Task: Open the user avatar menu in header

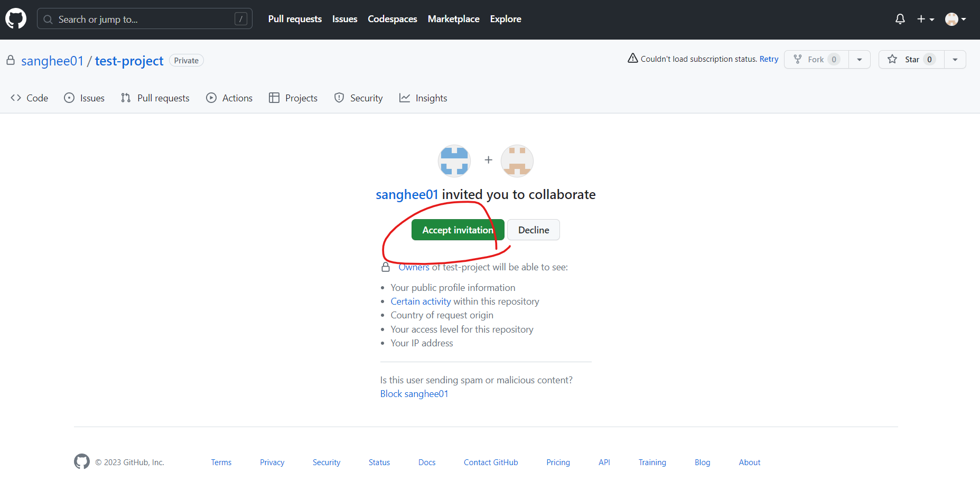Action: [x=956, y=19]
